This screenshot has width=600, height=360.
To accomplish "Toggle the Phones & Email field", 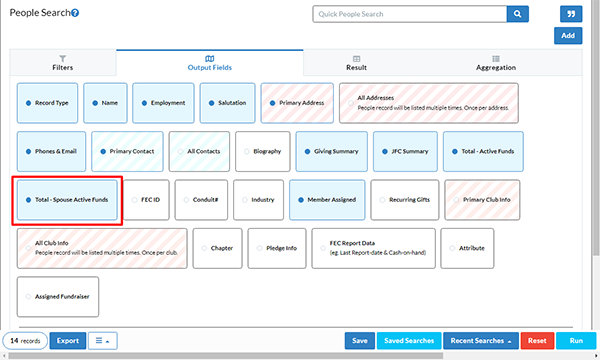I will tap(51, 151).
